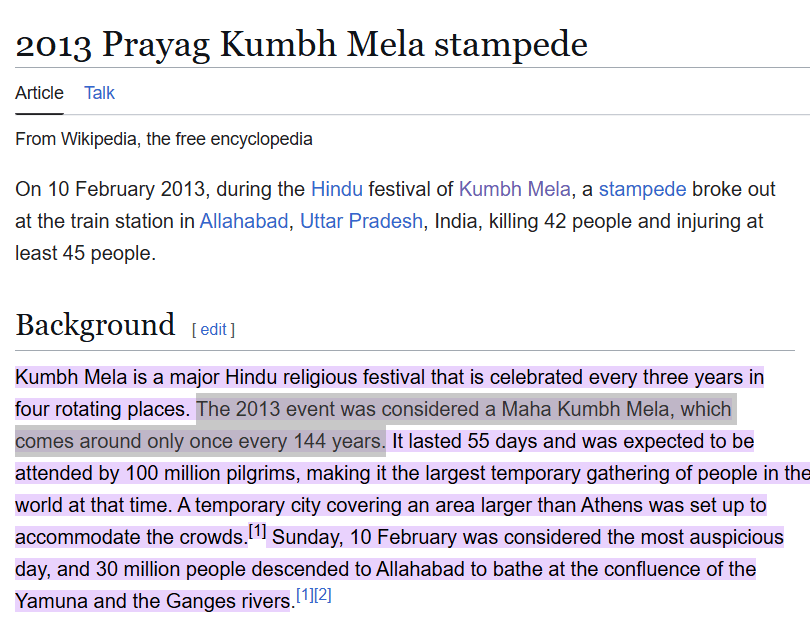Open the stampede link
This screenshot has height=621, width=810.
pos(642,189)
